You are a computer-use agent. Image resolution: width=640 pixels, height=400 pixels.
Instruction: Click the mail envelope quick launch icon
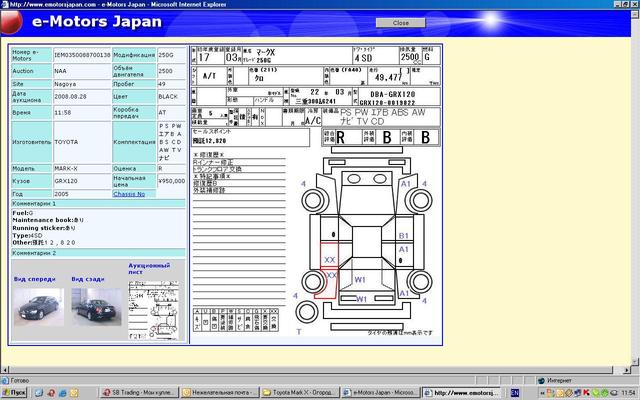pyautogui.click(x=74, y=393)
